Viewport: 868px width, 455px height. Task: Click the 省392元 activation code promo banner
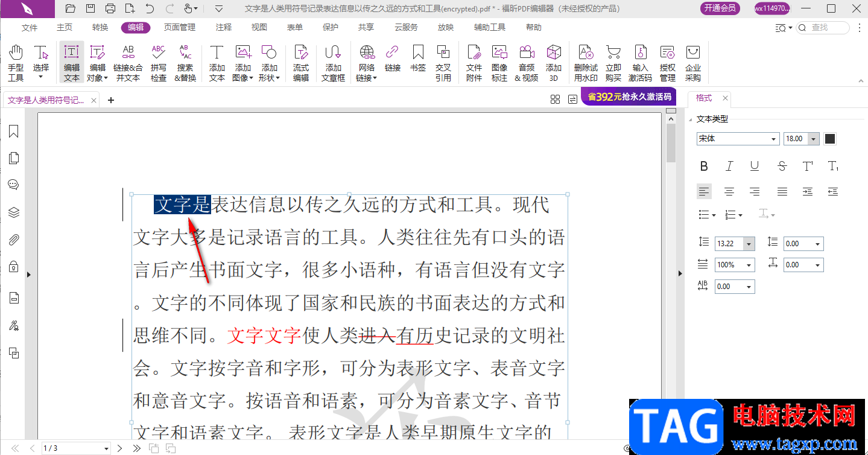[628, 97]
